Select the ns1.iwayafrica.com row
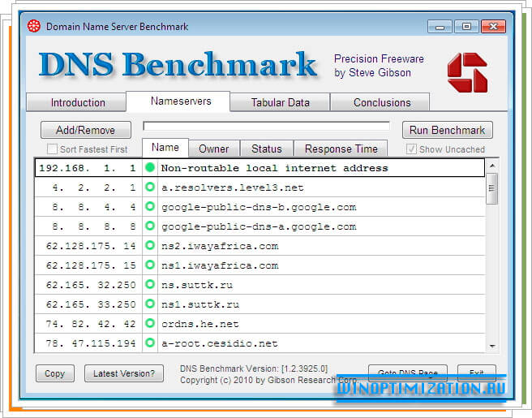Image resolution: width=532 pixels, height=418 pixels. (x=260, y=265)
